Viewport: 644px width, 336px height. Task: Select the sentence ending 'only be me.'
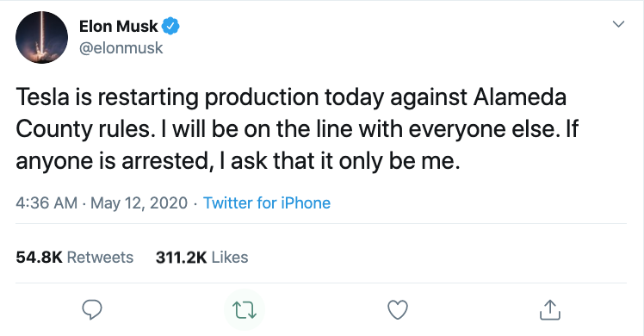238,161
